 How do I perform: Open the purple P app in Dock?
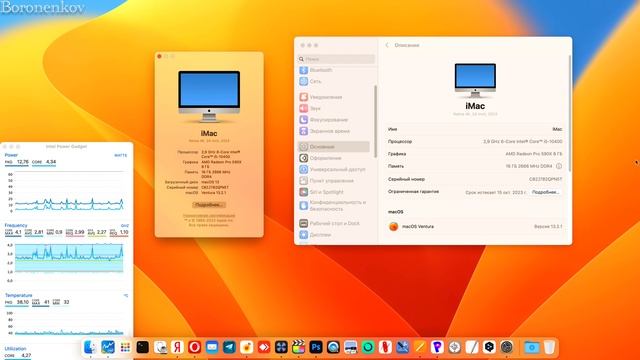(x=437, y=347)
